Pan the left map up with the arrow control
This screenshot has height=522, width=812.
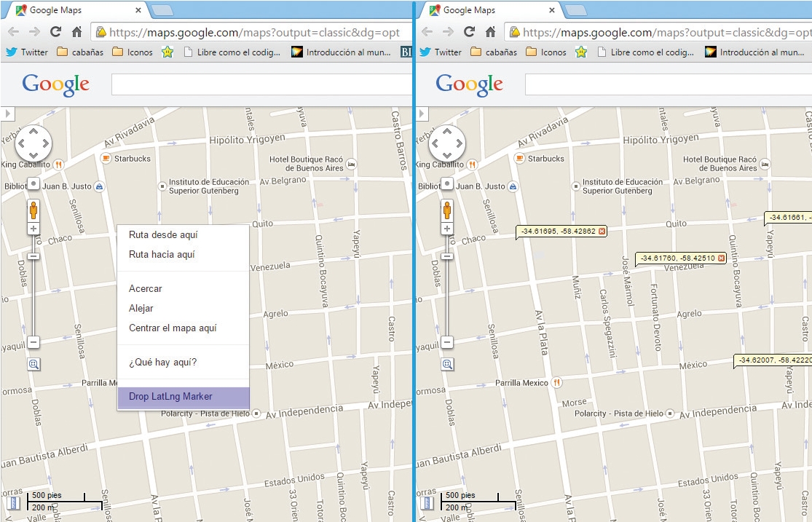(33, 132)
